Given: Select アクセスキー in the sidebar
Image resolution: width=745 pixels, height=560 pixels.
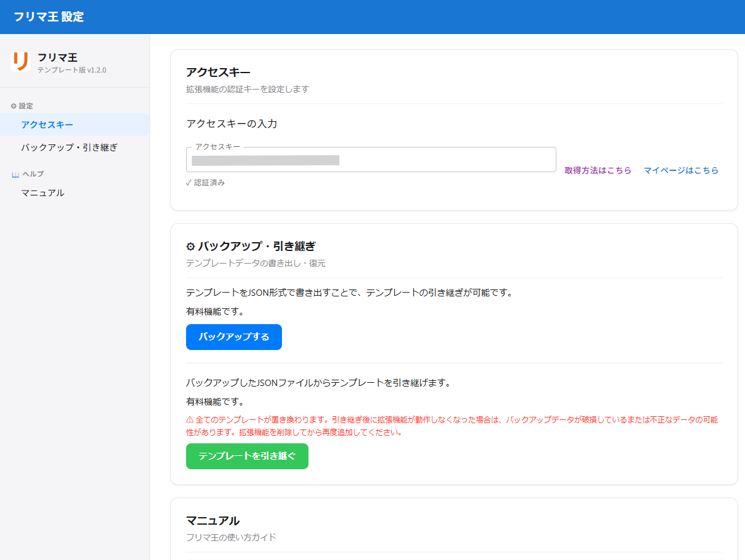Looking at the screenshot, I should coord(47,124).
